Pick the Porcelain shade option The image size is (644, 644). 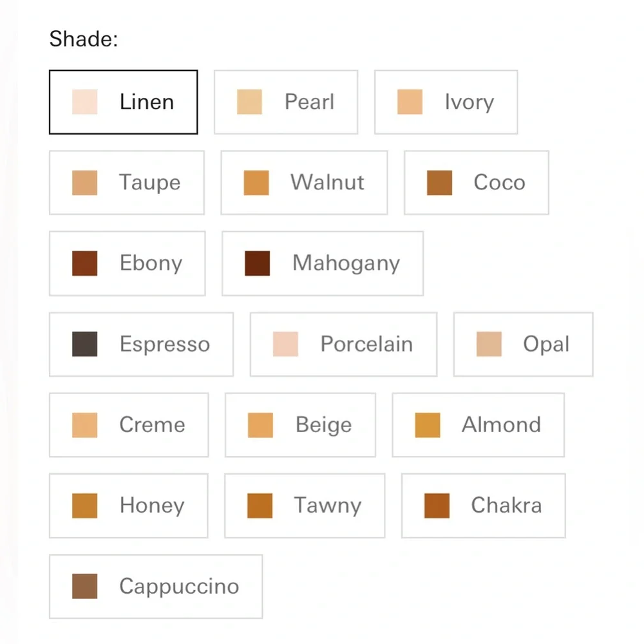343,344
